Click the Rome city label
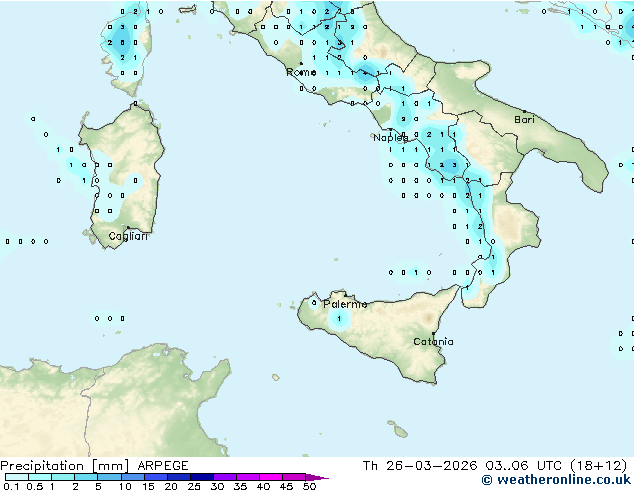This screenshot has width=634, height=490. pos(301,72)
